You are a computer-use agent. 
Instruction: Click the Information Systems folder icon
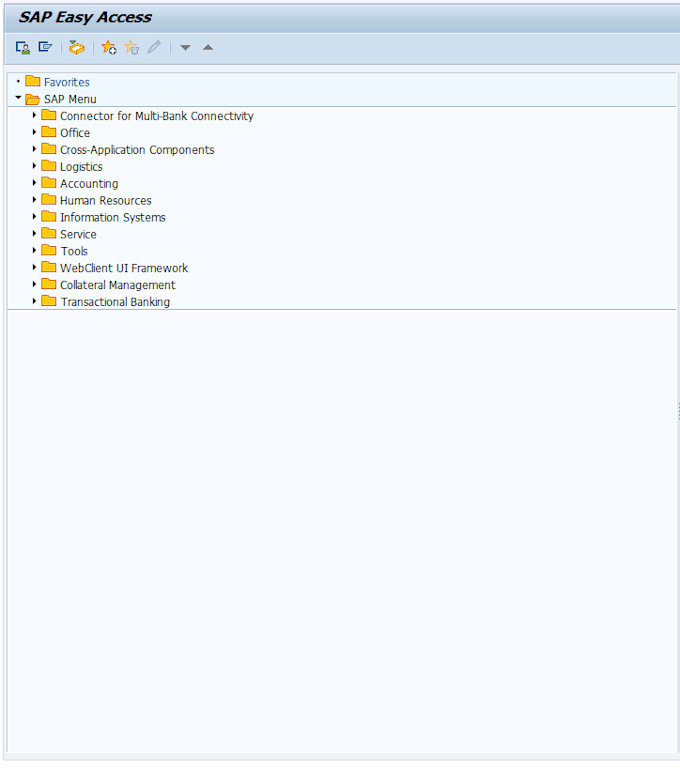pos(48,216)
